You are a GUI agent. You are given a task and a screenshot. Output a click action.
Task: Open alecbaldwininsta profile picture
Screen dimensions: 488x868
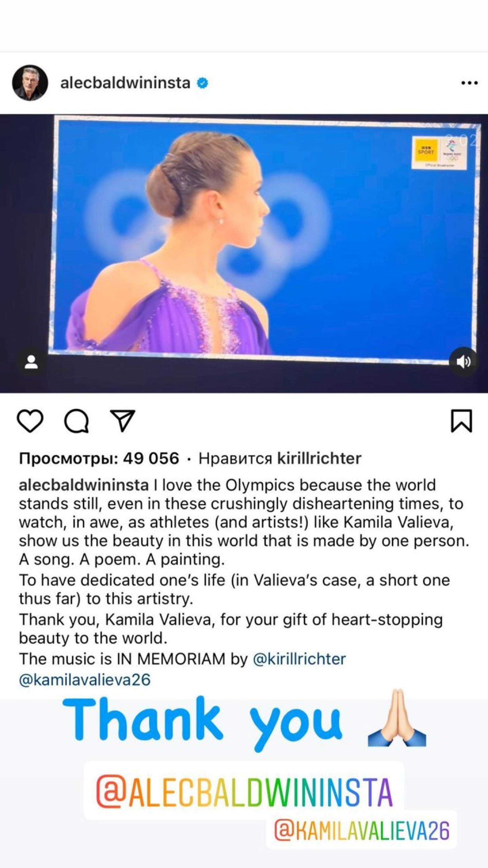(30, 83)
